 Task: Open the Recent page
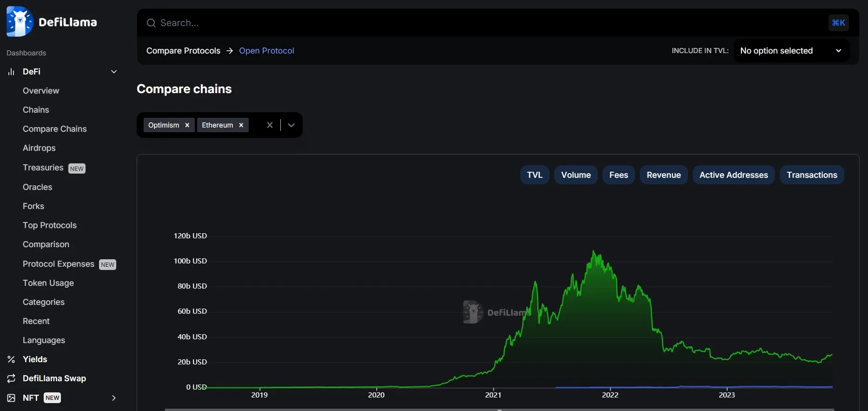pyautogui.click(x=36, y=321)
